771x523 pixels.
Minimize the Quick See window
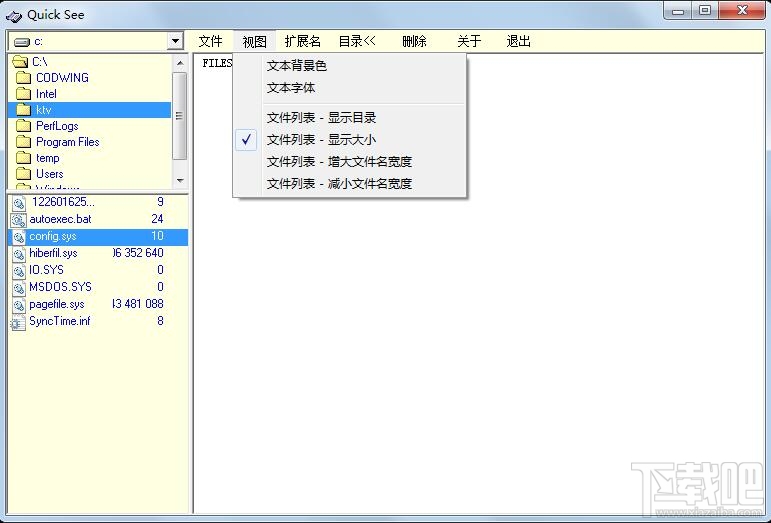point(678,11)
